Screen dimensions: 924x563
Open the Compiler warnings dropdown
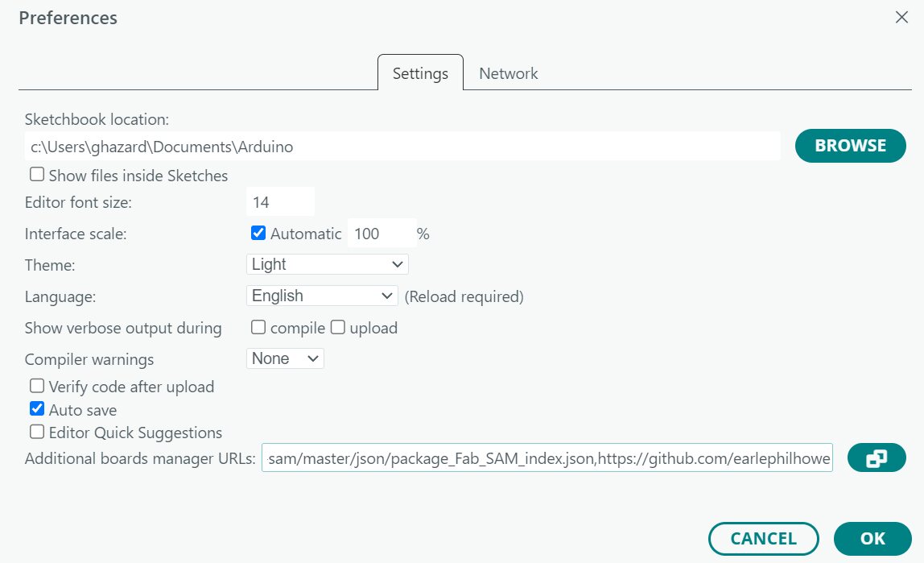tap(285, 358)
